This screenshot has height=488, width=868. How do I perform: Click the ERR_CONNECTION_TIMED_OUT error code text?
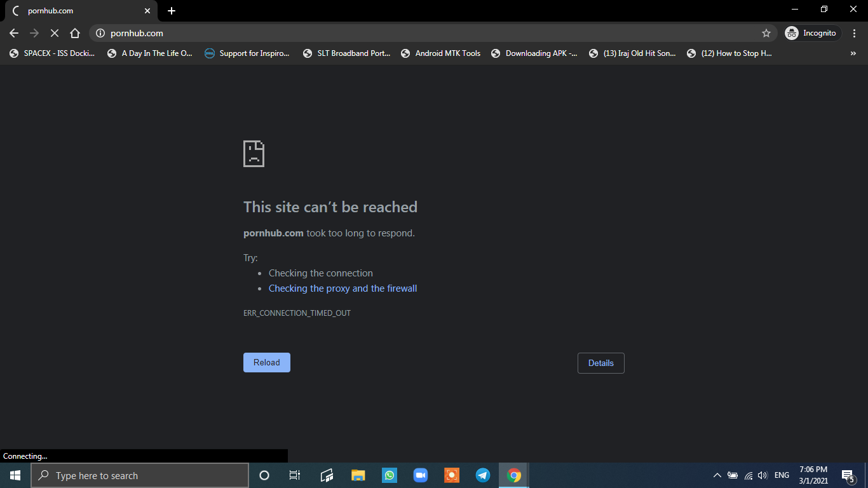pos(297,313)
